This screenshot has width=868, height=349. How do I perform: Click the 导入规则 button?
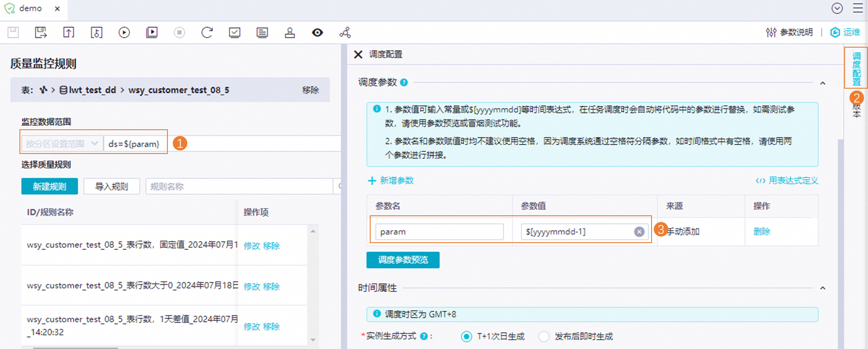pos(112,186)
